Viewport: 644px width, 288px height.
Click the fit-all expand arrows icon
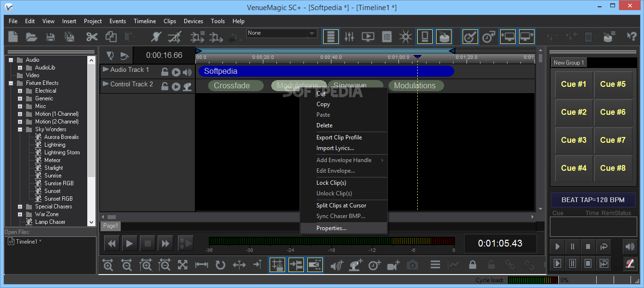point(183,265)
